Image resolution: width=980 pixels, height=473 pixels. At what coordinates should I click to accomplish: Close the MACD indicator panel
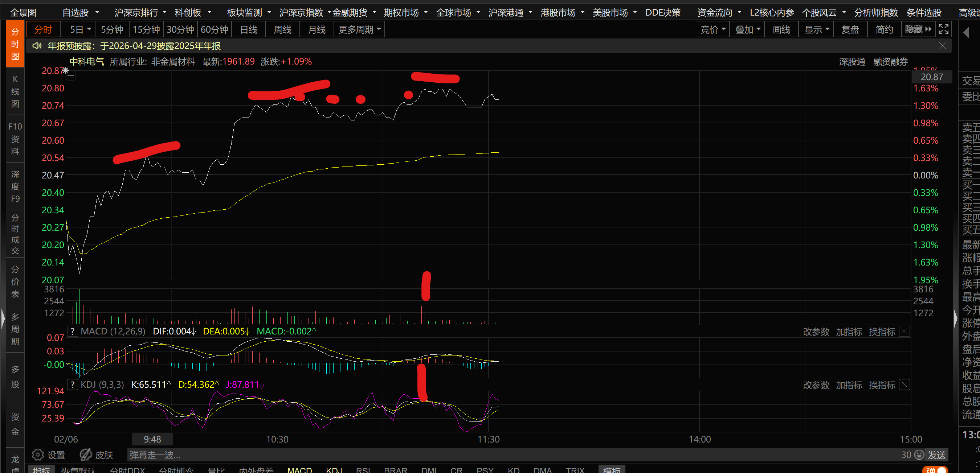tap(904, 331)
